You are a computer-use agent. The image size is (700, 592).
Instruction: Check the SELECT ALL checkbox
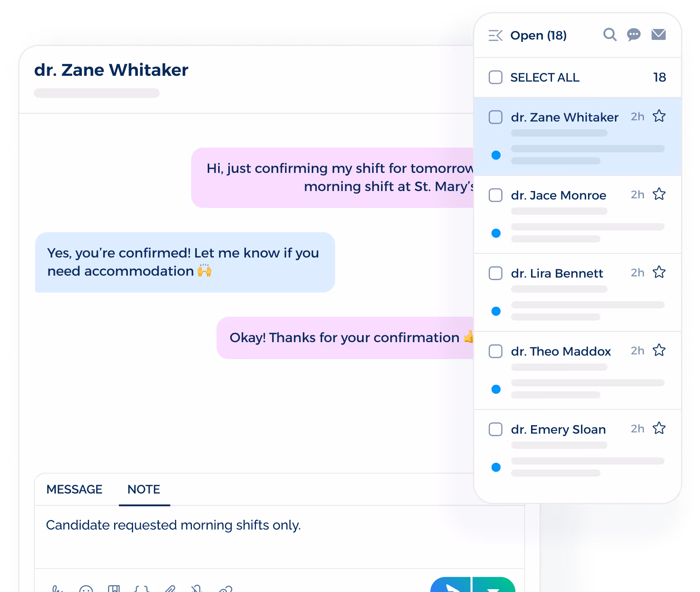point(496,77)
